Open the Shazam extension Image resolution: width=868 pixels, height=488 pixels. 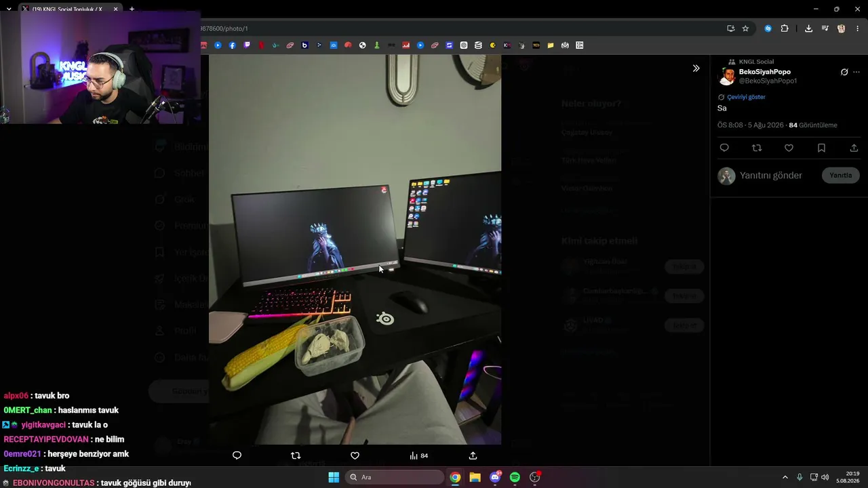[x=768, y=28]
